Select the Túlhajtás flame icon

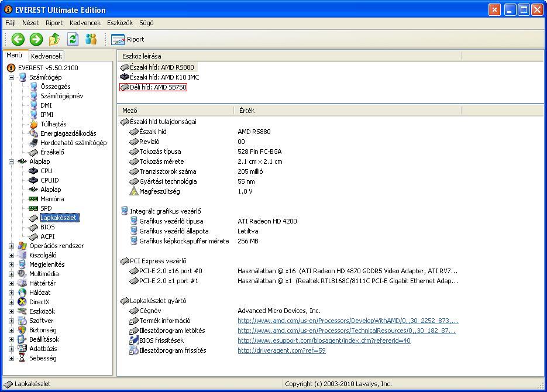point(33,124)
